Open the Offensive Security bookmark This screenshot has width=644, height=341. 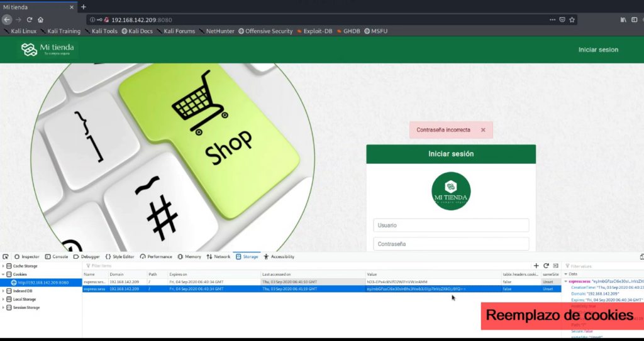(266, 31)
